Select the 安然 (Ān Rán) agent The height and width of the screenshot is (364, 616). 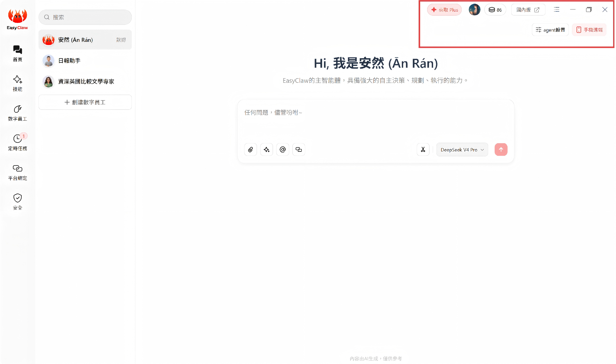coord(85,40)
